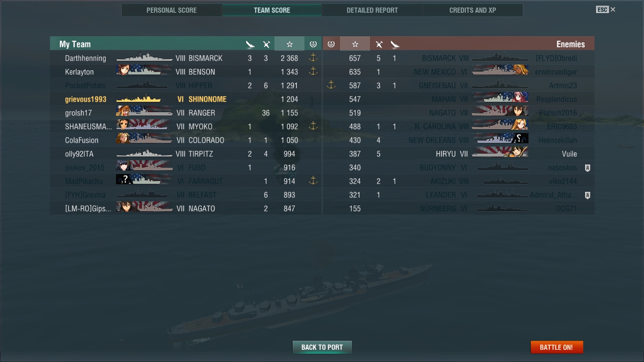This screenshot has height=362, width=644.
Task: Open the Credits and XP tab
Action: pos(472,10)
